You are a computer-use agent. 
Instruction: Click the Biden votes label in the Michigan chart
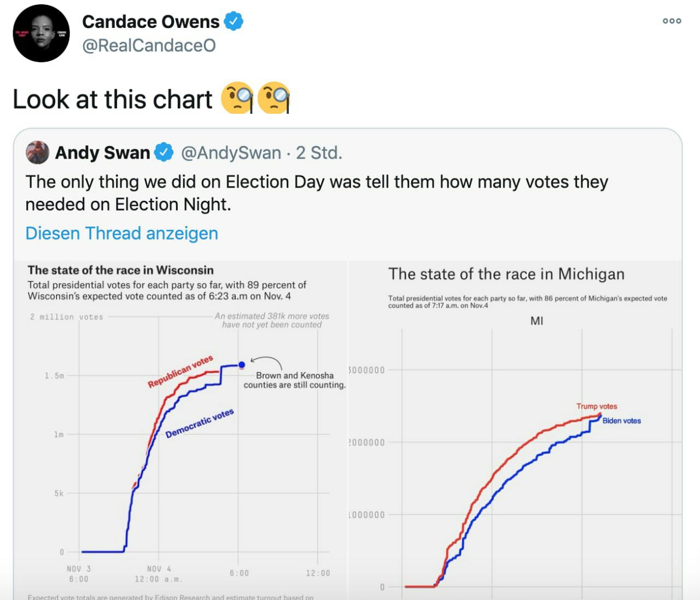click(x=622, y=421)
